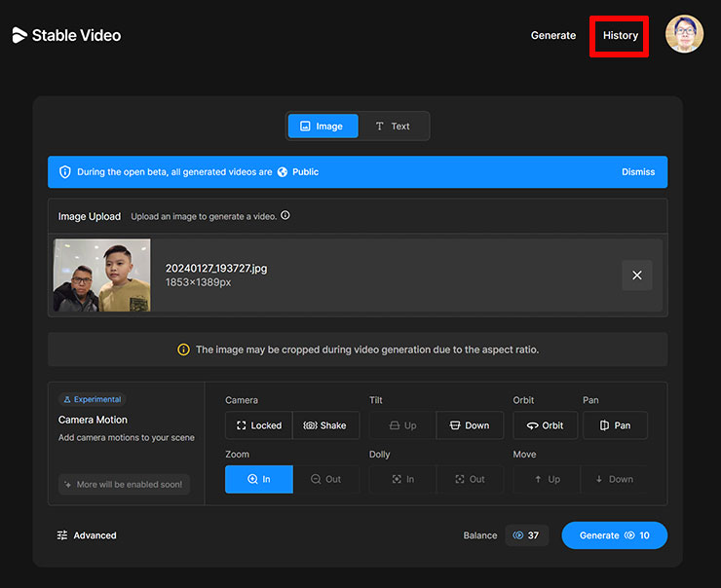Click the uploaded photo thumbnail
The height and width of the screenshot is (588, 721).
pos(102,276)
